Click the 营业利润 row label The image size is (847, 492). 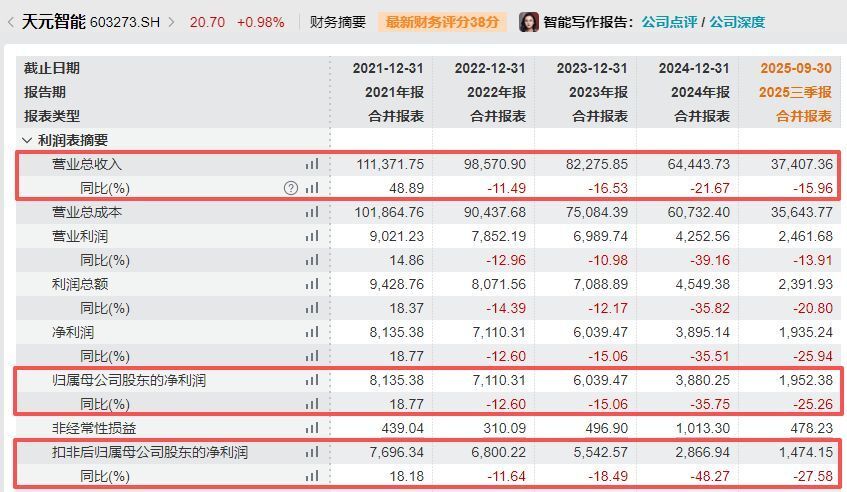[x=80, y=236]
